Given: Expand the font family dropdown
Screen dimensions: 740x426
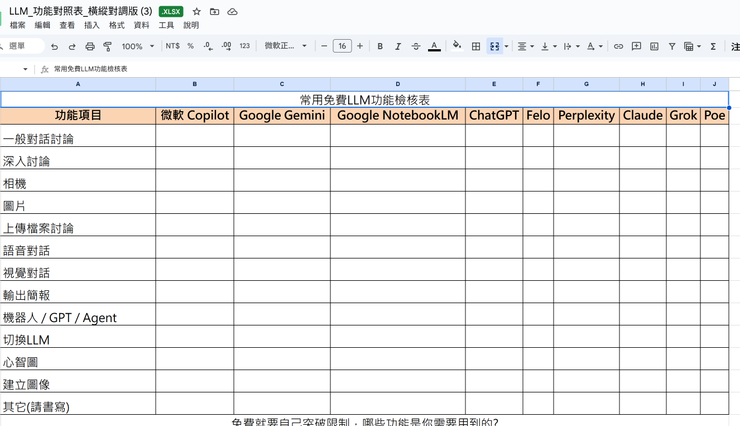Looking at the screenshot, I should pos(287,46).
